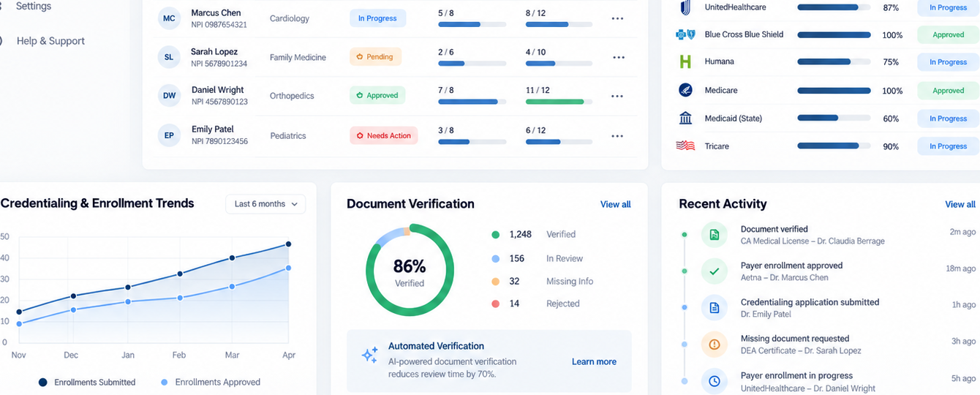This screenshot has height=395, width=980.
Task: Click the Mar Enrollments Approved data point
Action: (x=232, y=287)
